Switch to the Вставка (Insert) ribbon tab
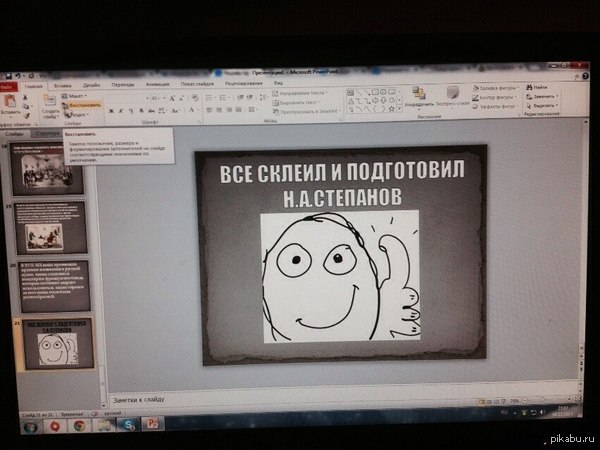The width and height of the screenshot is (600, 450). 61,85
